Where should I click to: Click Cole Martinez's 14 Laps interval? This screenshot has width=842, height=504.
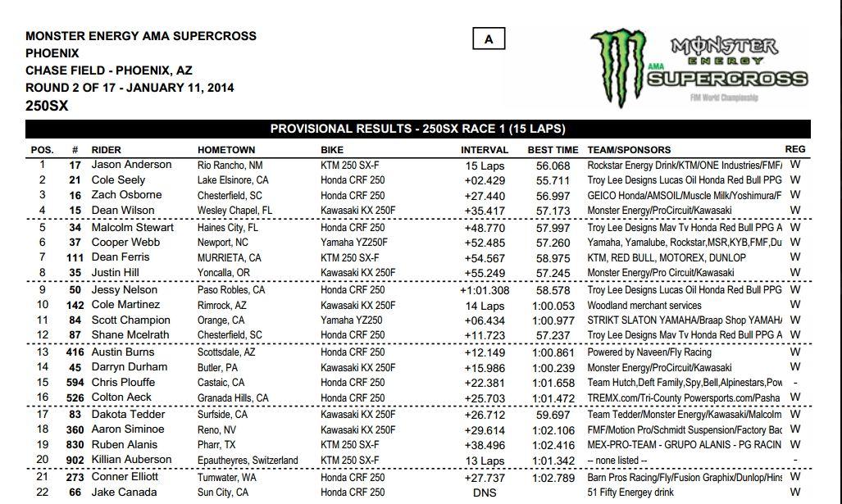[485, 306]
